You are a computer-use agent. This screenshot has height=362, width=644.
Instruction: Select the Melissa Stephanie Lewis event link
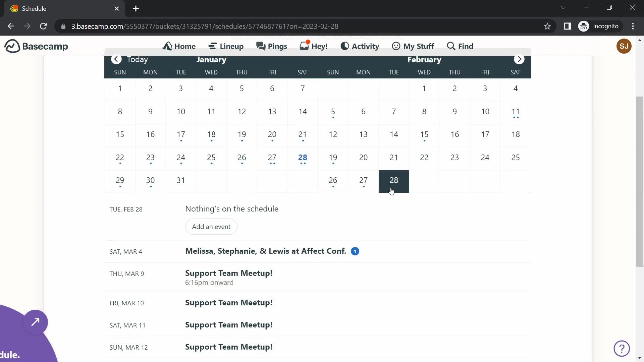266,251
